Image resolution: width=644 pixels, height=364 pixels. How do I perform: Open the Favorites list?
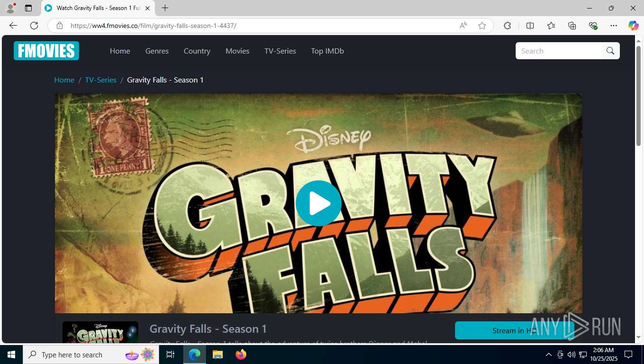click(551, 26)
